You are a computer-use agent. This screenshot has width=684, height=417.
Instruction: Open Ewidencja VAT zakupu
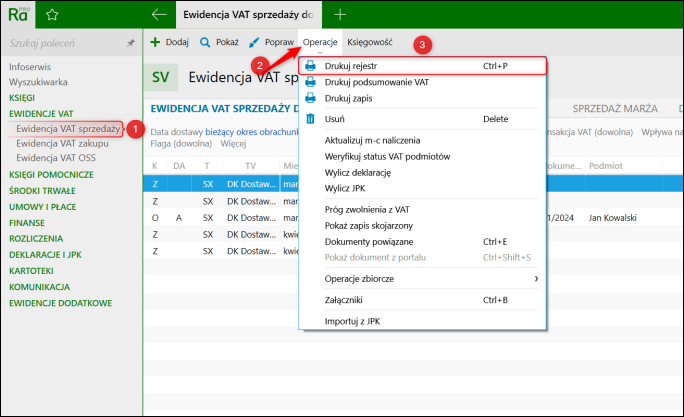62,144
